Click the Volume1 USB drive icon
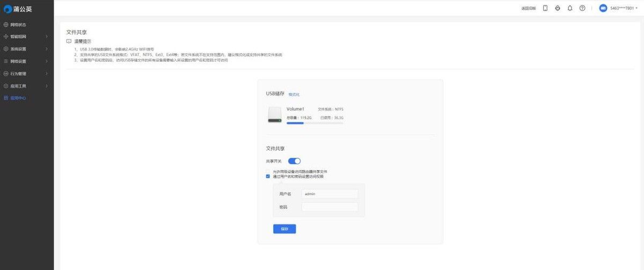This screenshot has height=270, width=644. [x=275, y=114]
